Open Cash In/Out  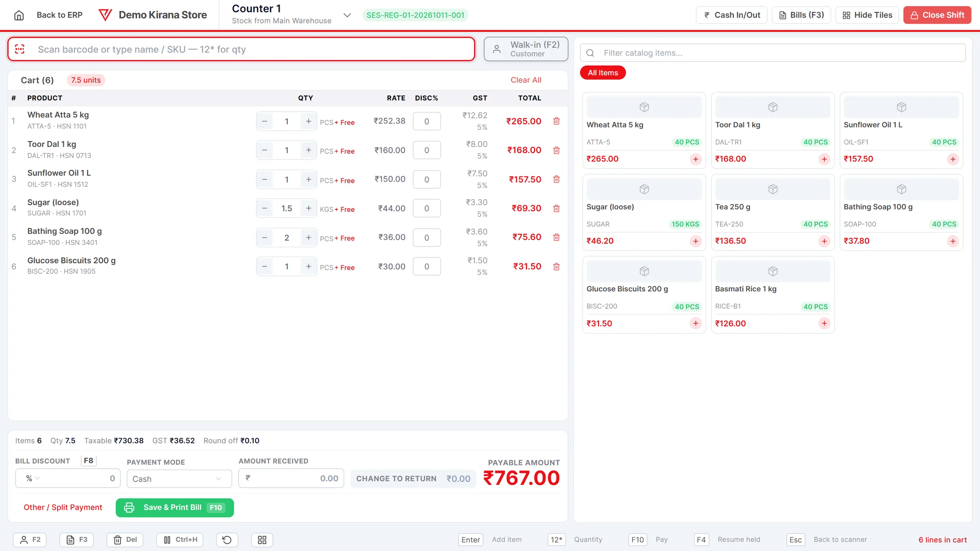tap(731, 15)
